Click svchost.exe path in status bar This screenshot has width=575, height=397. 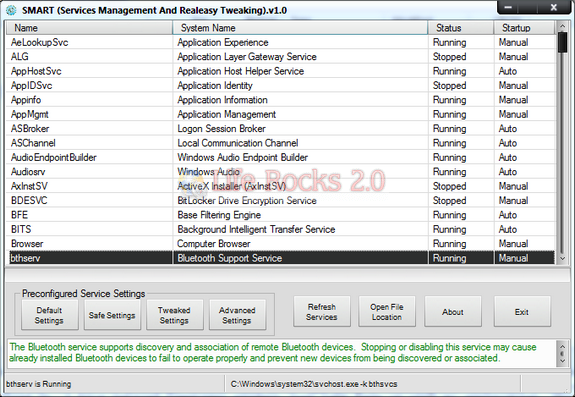pyautogui.click(x=314, y=384)
